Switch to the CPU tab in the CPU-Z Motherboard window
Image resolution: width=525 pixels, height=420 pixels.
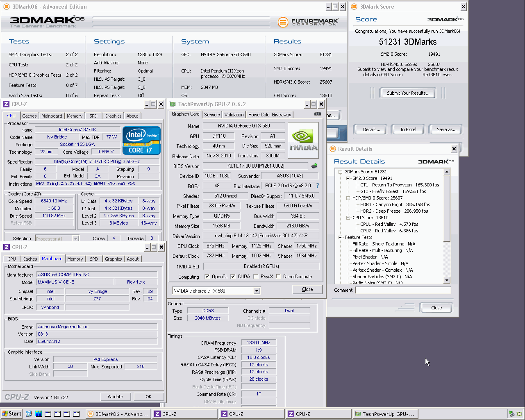12,259
